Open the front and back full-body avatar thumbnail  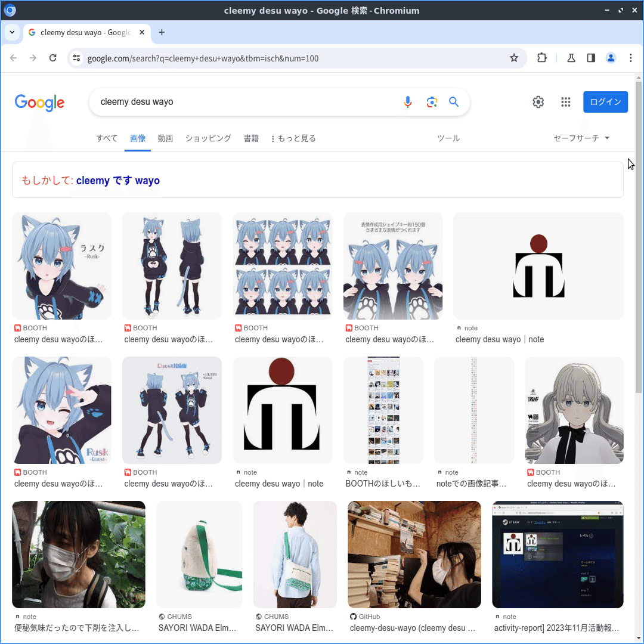point(172,266)
